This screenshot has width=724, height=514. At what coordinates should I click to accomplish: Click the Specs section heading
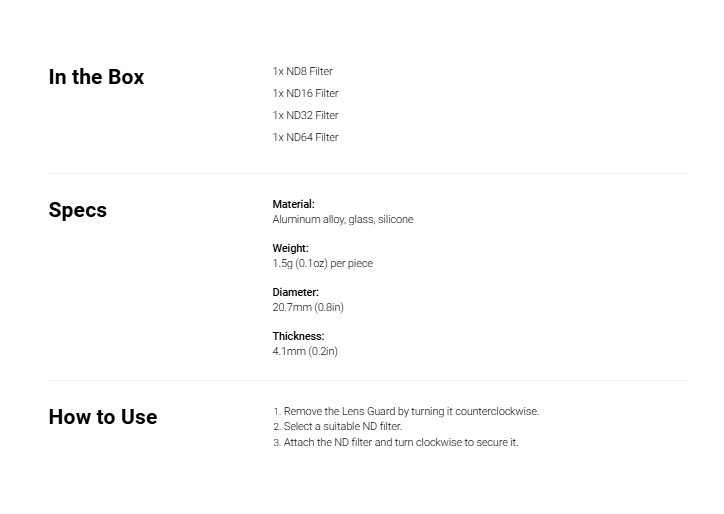tap(78, 210)
